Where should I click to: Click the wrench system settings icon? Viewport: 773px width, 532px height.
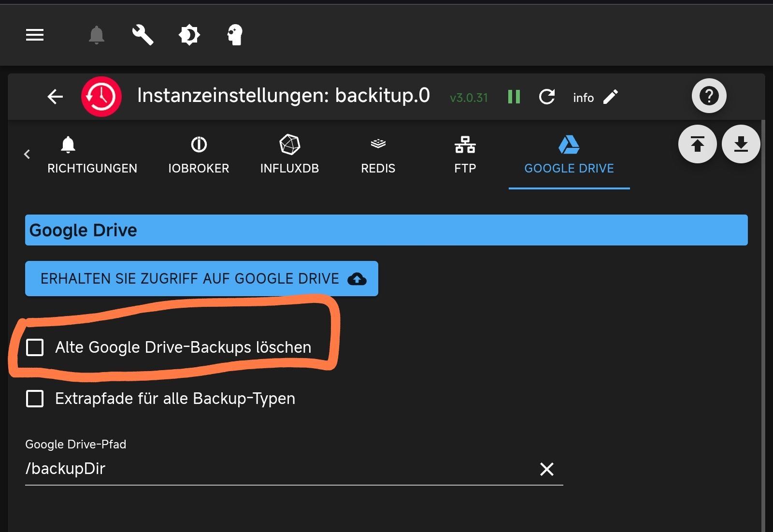[x=143, y=35]
